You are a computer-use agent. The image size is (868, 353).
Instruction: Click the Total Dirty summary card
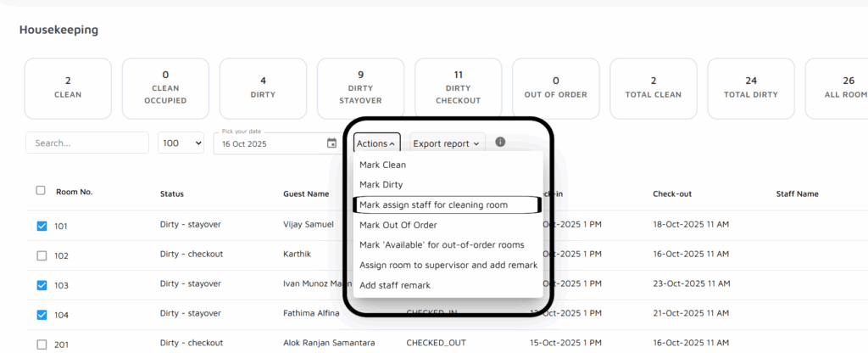point(750,88)
